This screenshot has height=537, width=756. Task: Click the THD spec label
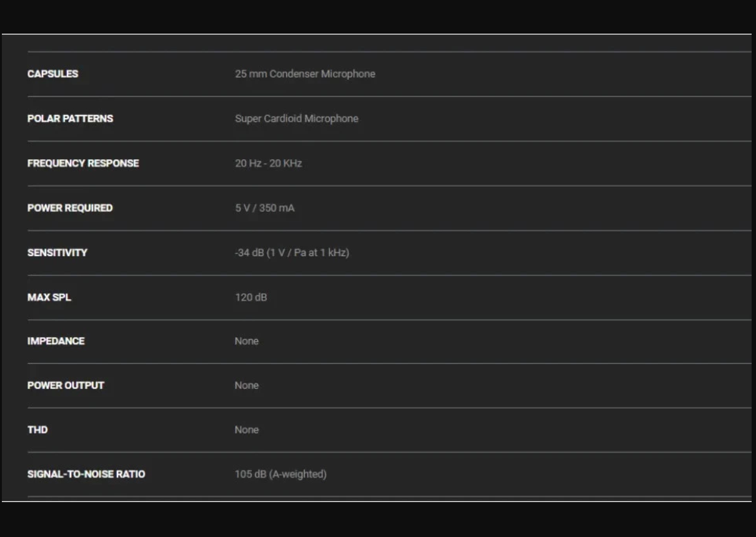37,430
